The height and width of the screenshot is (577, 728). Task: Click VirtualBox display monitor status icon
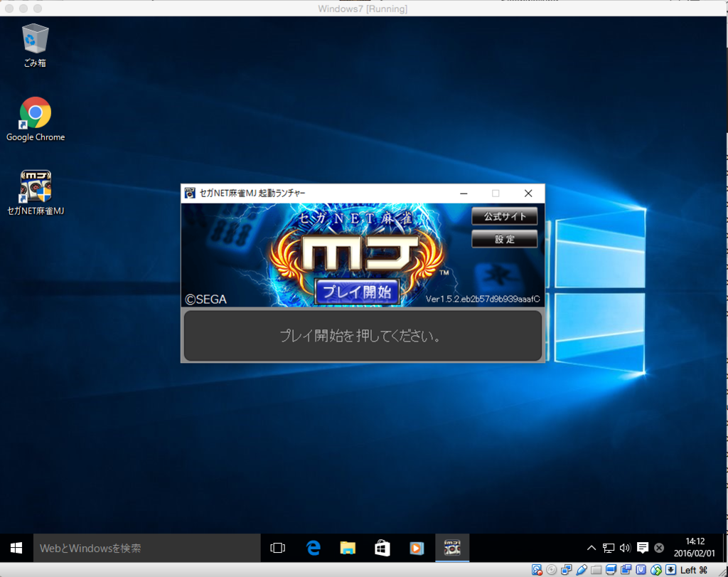point(611,570)
